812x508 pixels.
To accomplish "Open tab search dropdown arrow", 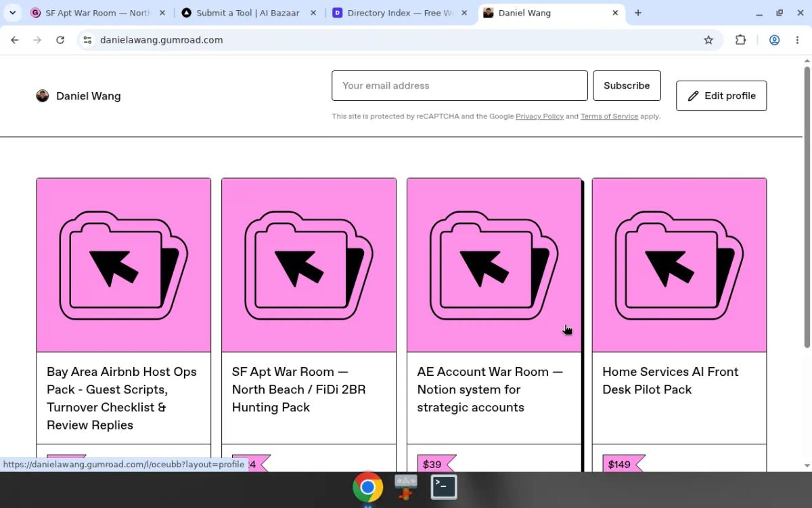I will point(12,13).
